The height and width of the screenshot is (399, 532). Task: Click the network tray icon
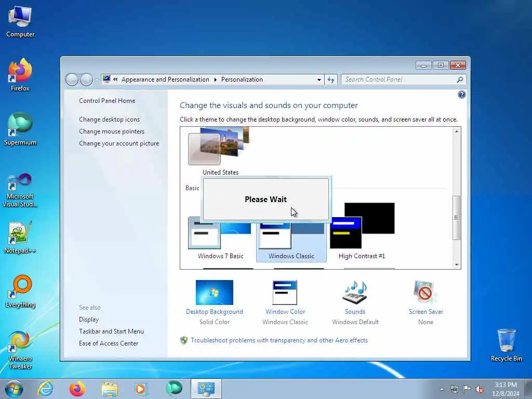[x=454, y=389]
